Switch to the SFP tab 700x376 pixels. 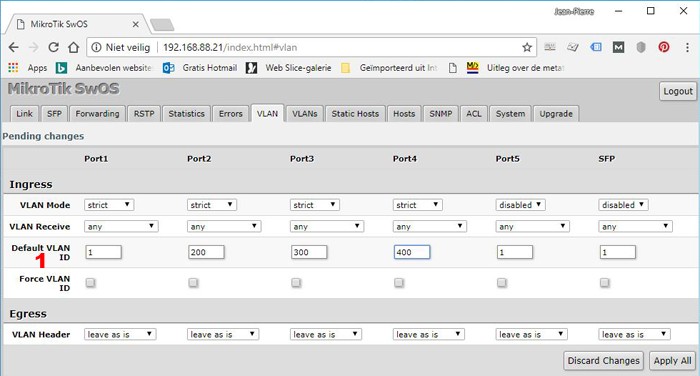point(54,114)
